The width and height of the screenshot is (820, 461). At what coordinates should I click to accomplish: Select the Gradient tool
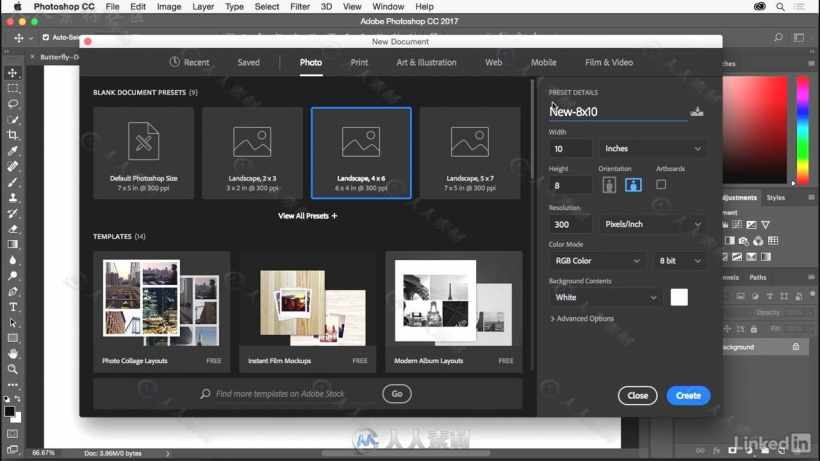click(13, 244)
